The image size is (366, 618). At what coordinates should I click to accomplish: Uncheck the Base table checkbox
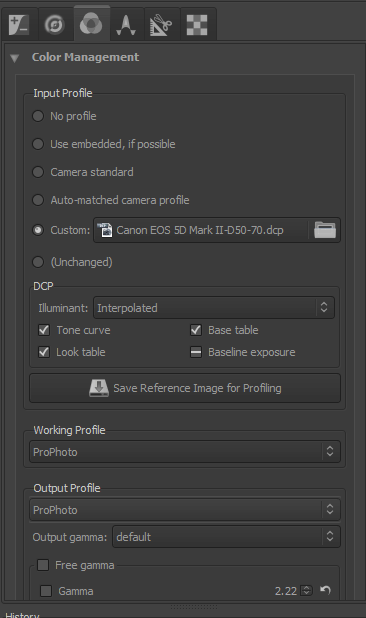(x=196, y=330)
